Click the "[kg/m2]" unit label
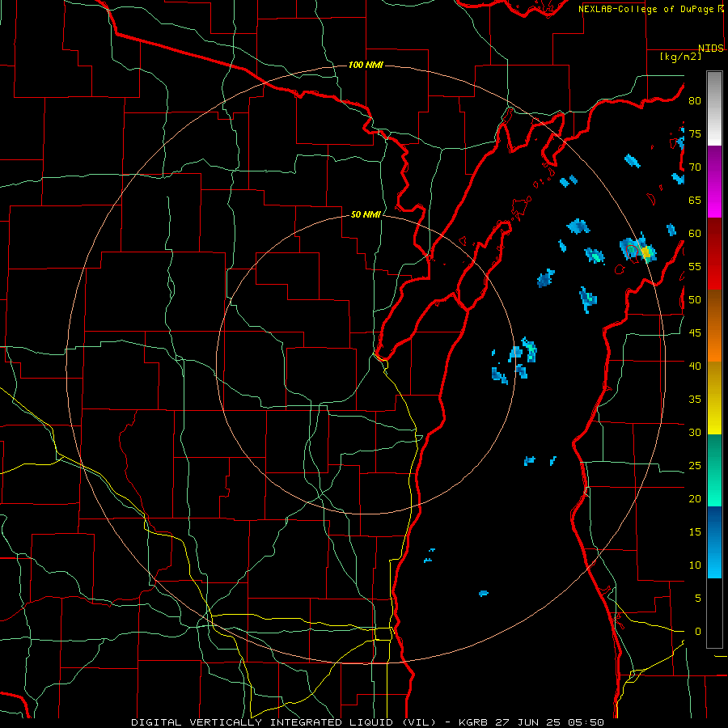 pyautogui.click(x=680, y=57)
